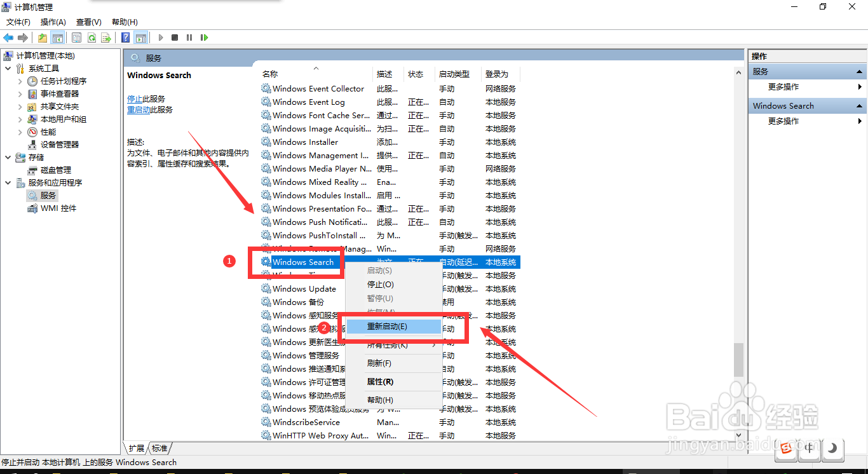Collapse Windows Search section in actions pane
The image size is (868, 474).
point(859,106)
